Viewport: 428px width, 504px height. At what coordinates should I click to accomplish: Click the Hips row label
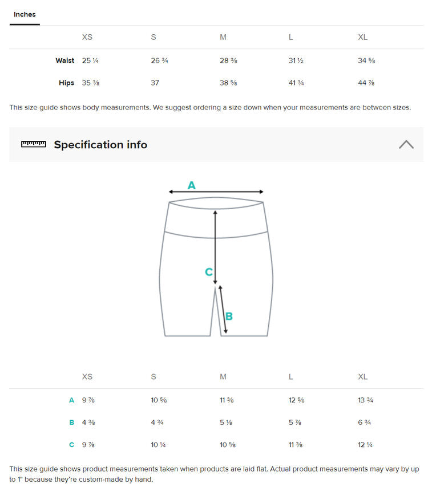pos(66,83)
